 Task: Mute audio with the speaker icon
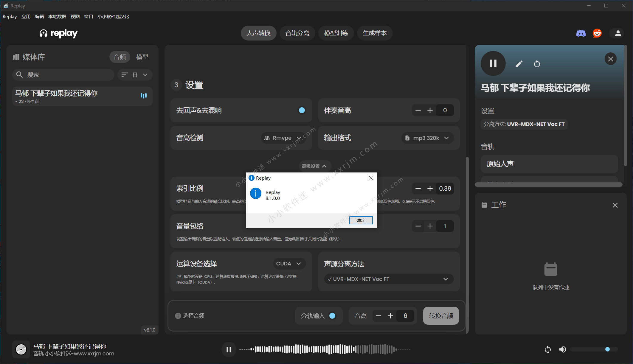click(562, 349)
